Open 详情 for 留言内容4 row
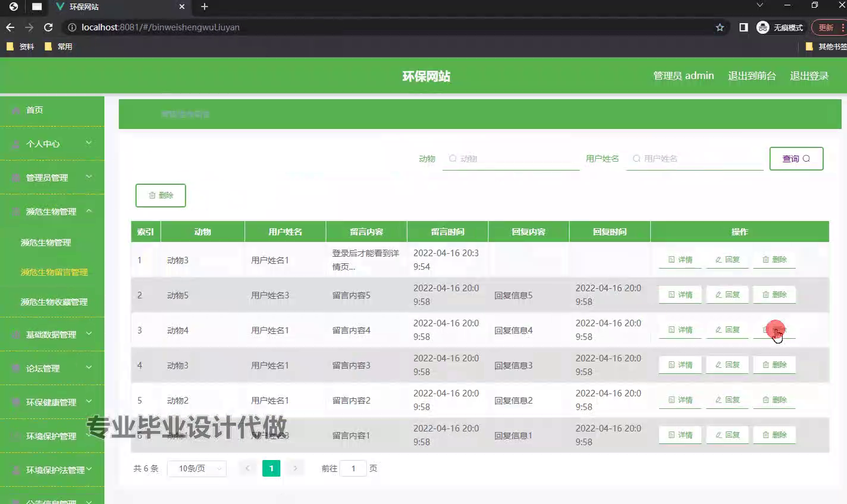The width and height of the screenshot is (847, 504). coord(680,330)
